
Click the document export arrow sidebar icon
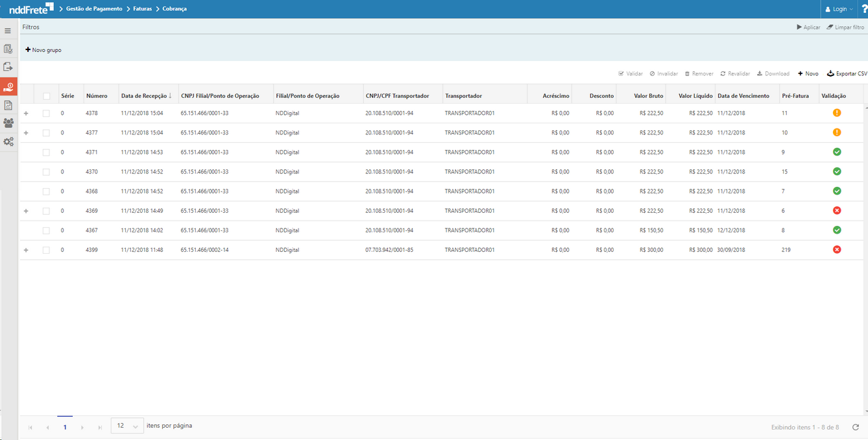[x=8, y=67]
